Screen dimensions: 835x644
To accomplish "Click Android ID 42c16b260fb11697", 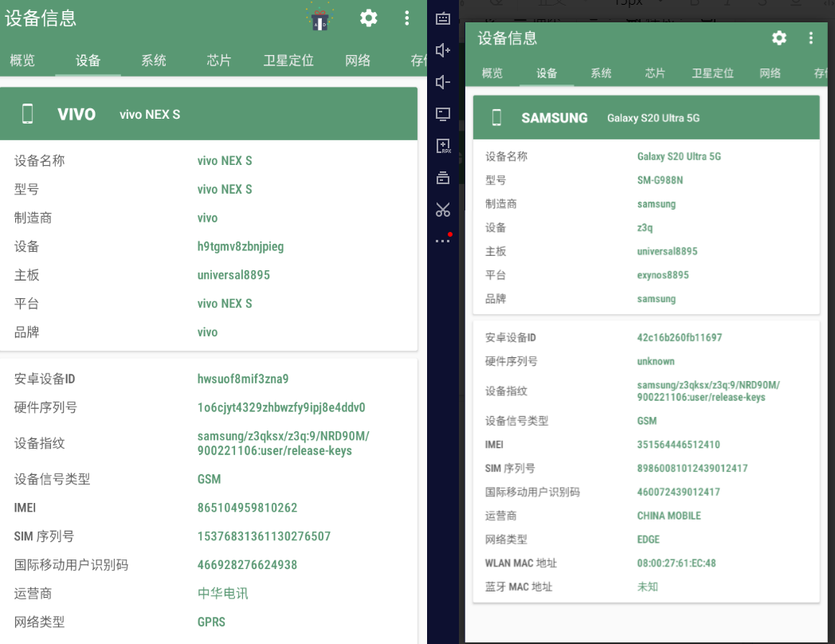I will pyautogui.click(x=680, y=337).
